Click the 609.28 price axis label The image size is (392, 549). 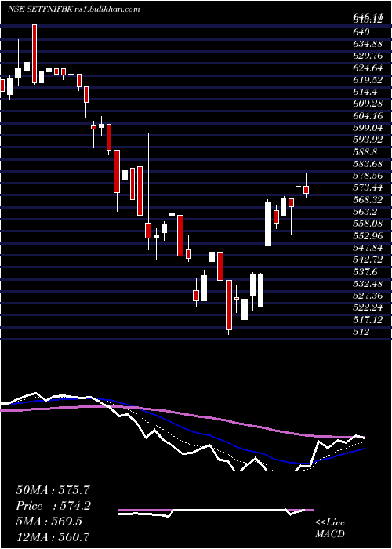pos(368,104)
